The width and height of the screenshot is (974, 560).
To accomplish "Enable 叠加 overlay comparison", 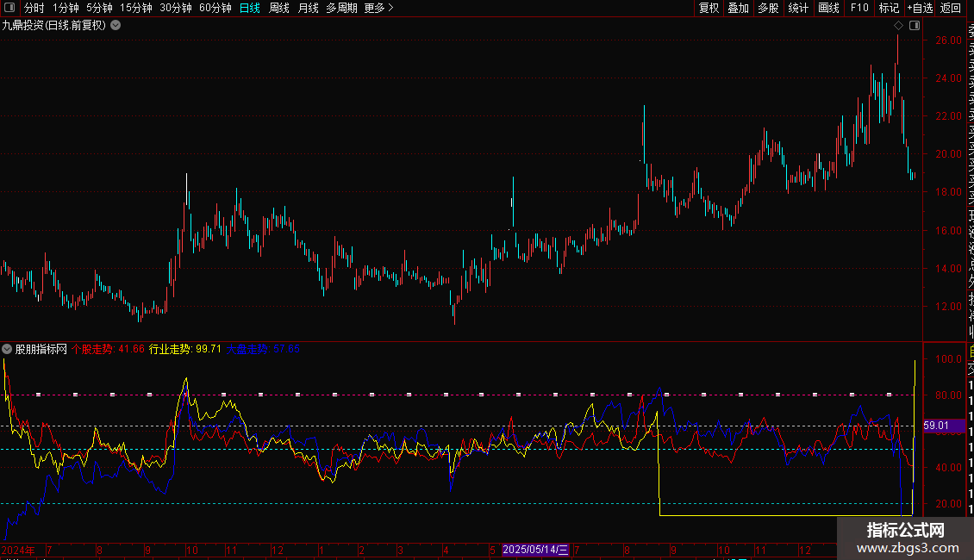I will [738, 8].
